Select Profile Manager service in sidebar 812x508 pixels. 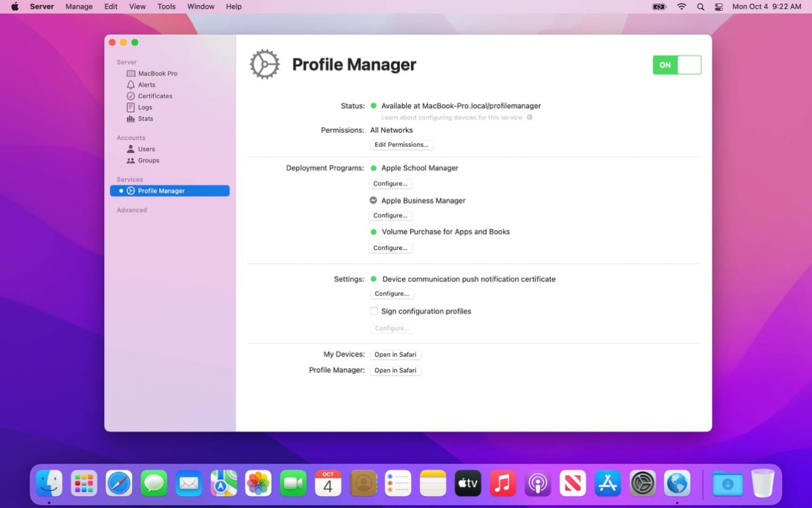(169, 190)
